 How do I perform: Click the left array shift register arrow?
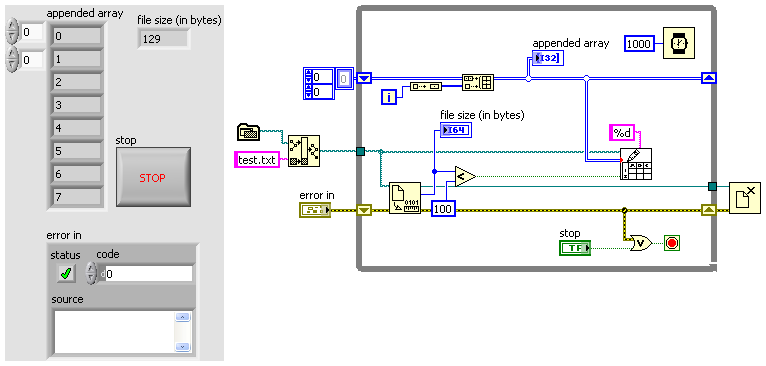pos(364,78)
